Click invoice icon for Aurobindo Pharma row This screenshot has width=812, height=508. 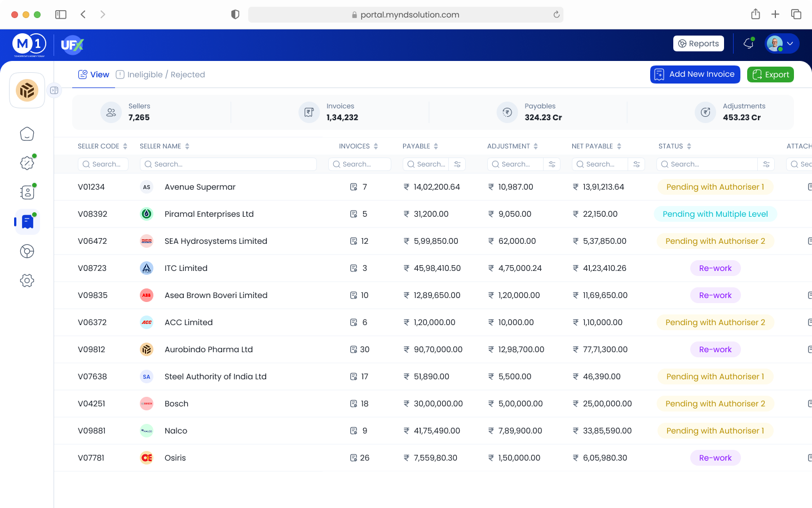click(354, 349)
